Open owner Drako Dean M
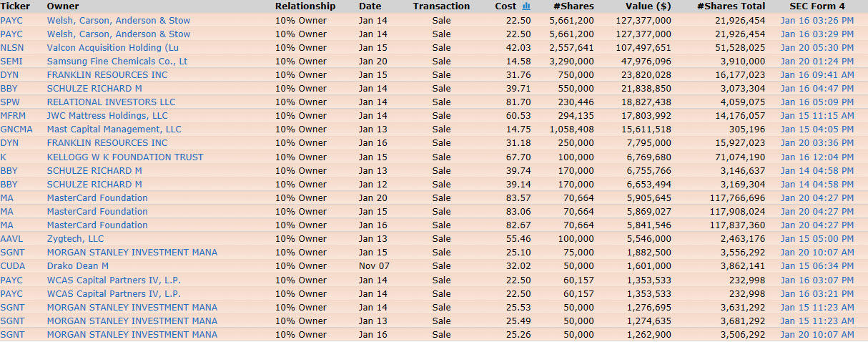Image resolution: width=868 pixels, height=342 pixels. pyautogui.click(x=78, y=266)
